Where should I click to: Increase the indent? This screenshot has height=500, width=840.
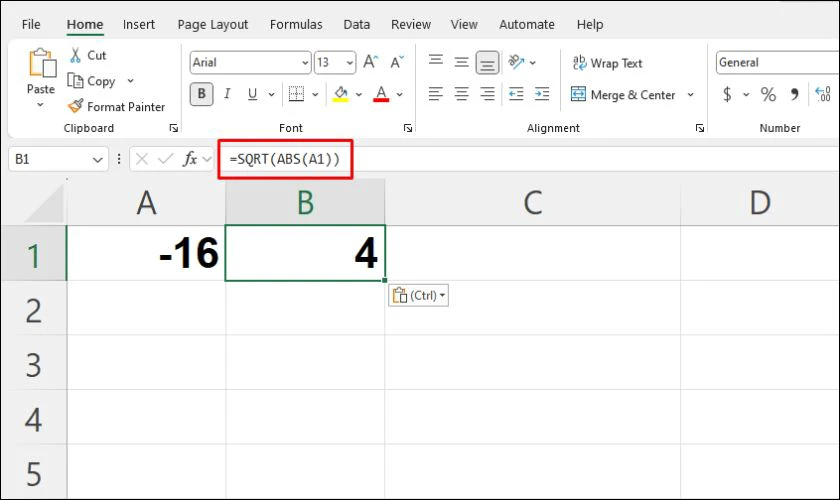[542, 94]
